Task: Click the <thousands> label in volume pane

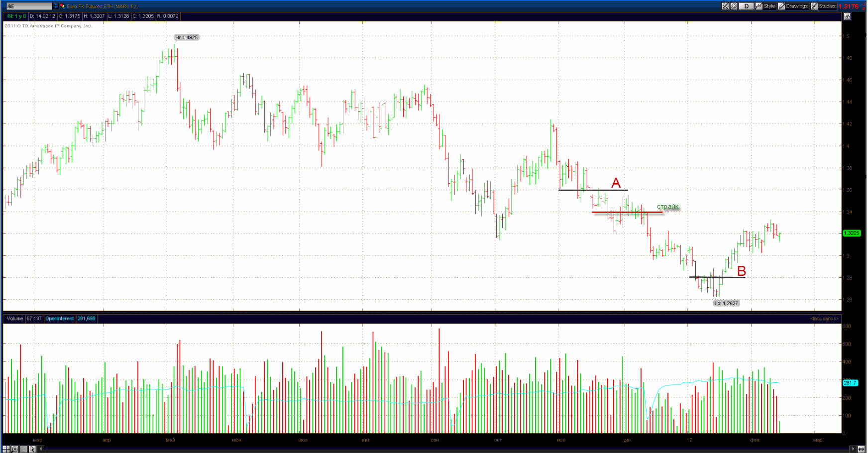Action: tap(824, 319)
